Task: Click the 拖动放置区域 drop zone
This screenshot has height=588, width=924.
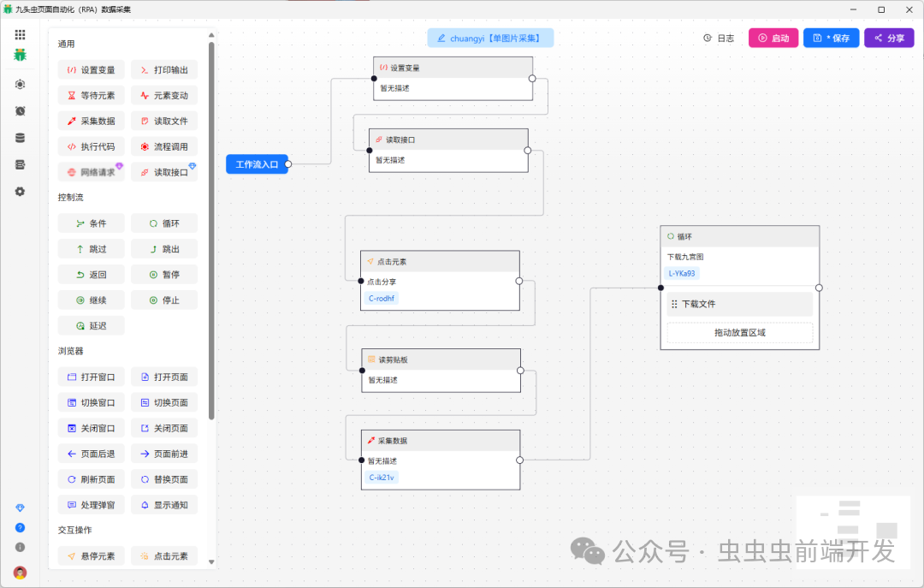Action: pyautogui.click(x=739, y=333)
